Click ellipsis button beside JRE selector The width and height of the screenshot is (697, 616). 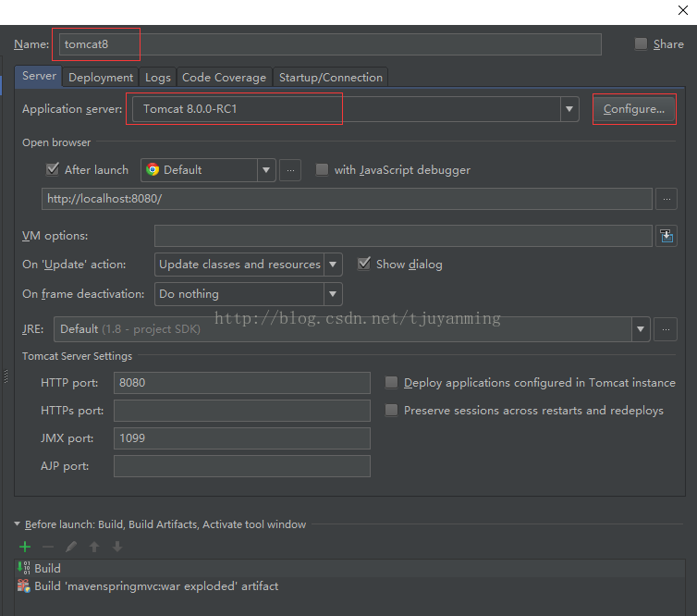666,329
